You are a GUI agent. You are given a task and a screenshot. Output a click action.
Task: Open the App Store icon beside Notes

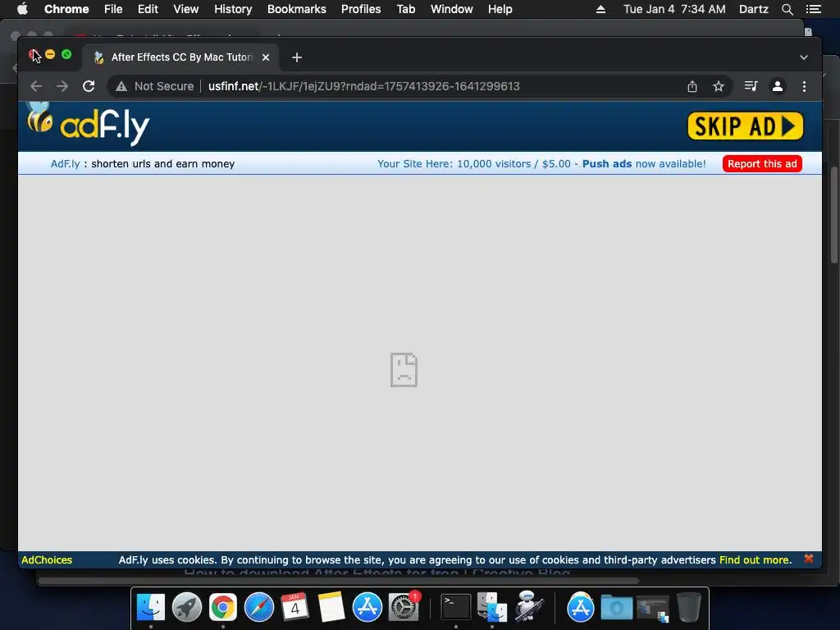coord(367,607)
